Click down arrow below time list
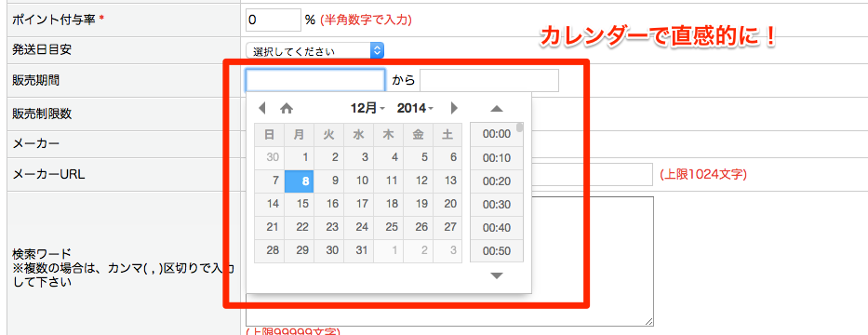This screenshot has height=335, width=868. [x=497, y=275]
